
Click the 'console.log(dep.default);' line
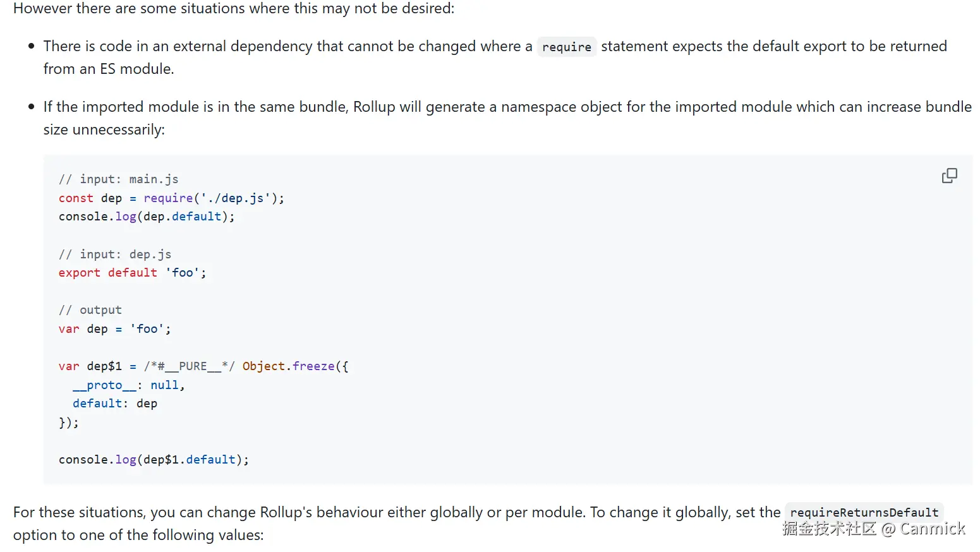point(147,217)
